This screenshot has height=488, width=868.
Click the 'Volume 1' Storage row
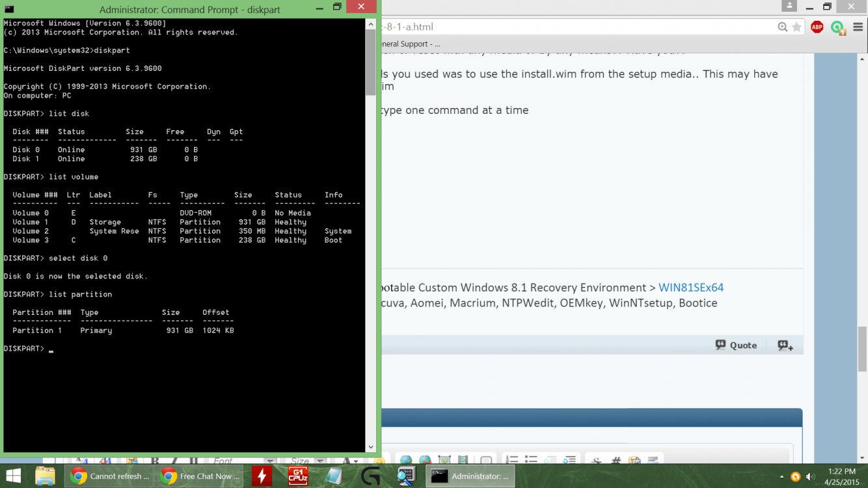click(x=159, y=222)
